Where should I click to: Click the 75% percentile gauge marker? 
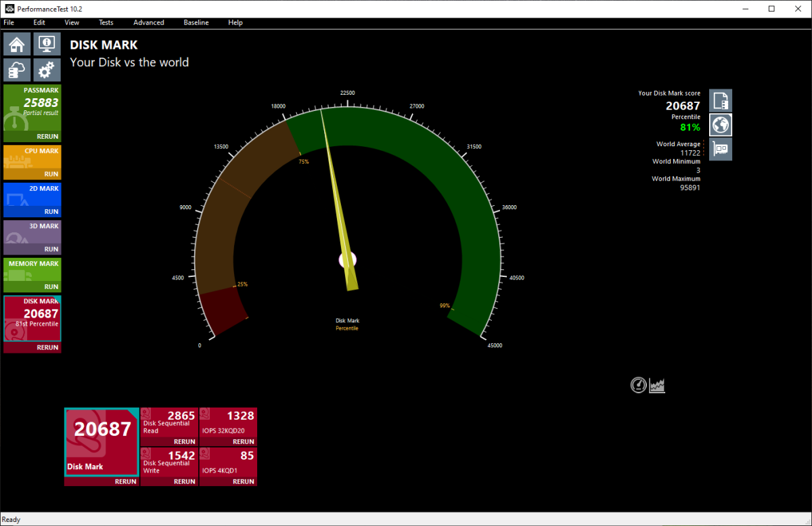point(304,162)
